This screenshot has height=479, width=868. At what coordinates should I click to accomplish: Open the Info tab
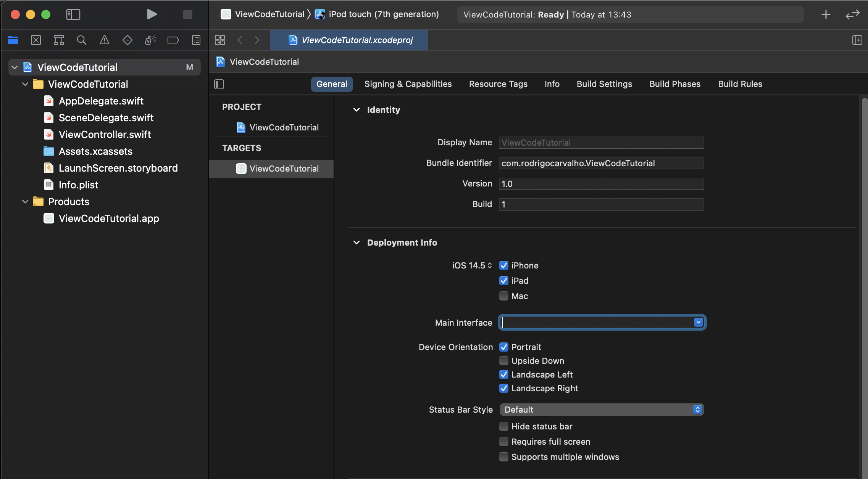point(552,84)
